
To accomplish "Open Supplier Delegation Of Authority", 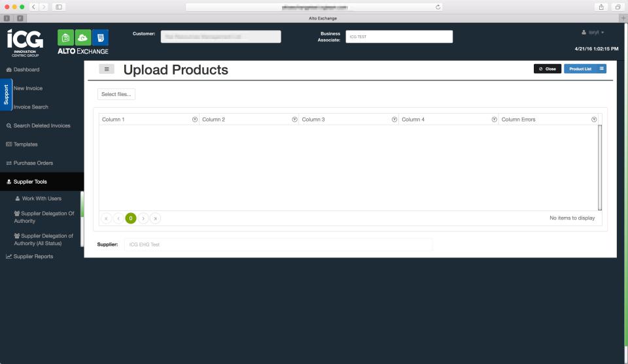I will pos(44,217).
